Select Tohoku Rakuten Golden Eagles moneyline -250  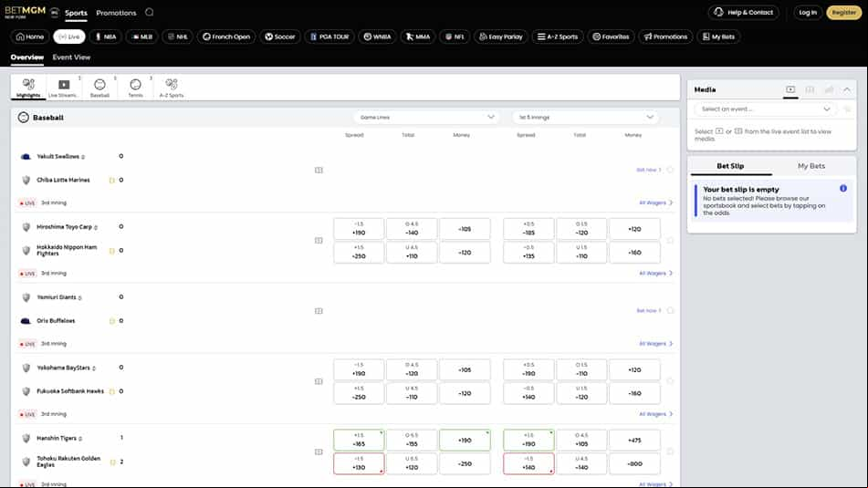(465, 463)
